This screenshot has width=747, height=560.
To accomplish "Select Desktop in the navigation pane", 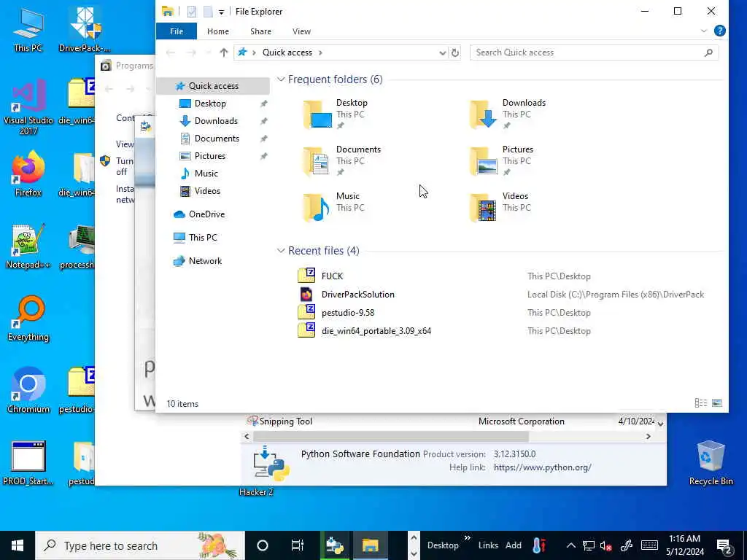I will click(x=209, y=104).
